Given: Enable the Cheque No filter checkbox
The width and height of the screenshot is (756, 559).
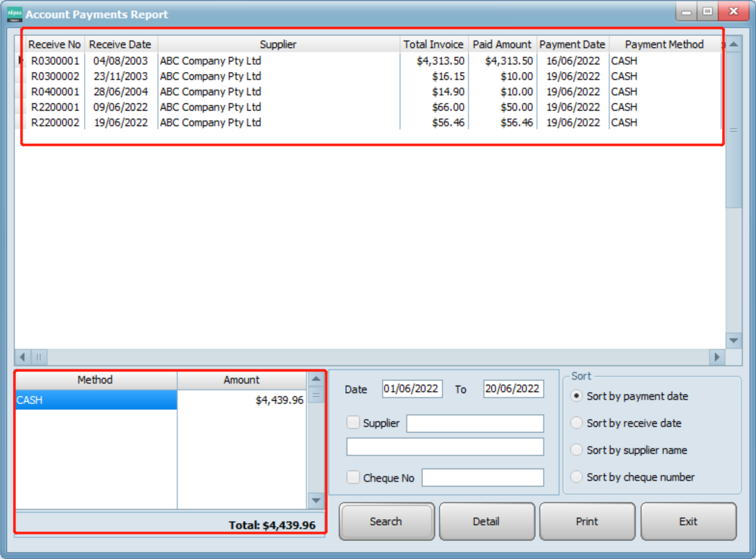Looking at the screenshot, I should tap(353, 477).
